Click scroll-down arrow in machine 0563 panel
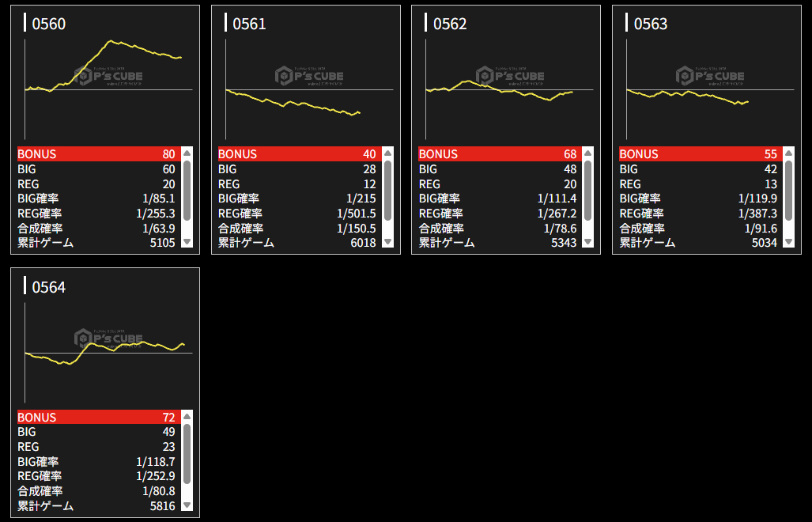812x522 pixels. tap(789, 242)
